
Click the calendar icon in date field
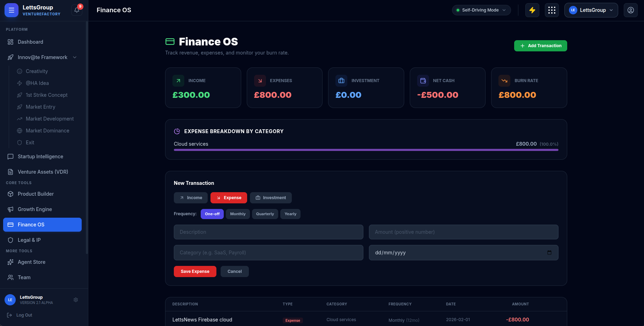549,253
